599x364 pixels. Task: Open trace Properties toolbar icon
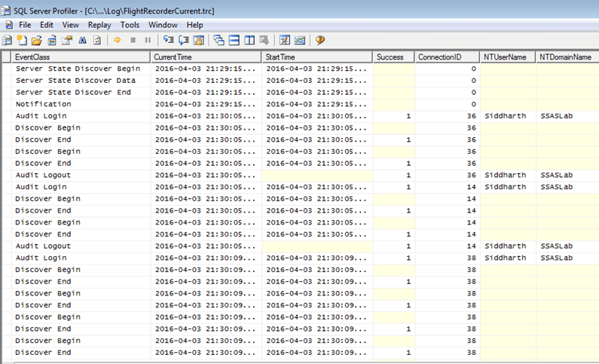(67, 40)
